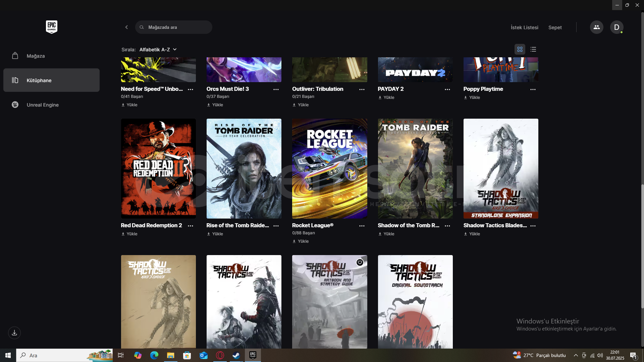The width and height of the screenshot is (644, 362).
Task: Expand the Alfabetik A-Z sort dropdown
Action: 158,50
